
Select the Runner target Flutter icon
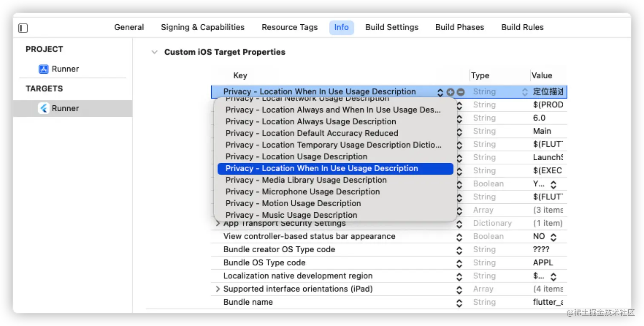[43, 108]
